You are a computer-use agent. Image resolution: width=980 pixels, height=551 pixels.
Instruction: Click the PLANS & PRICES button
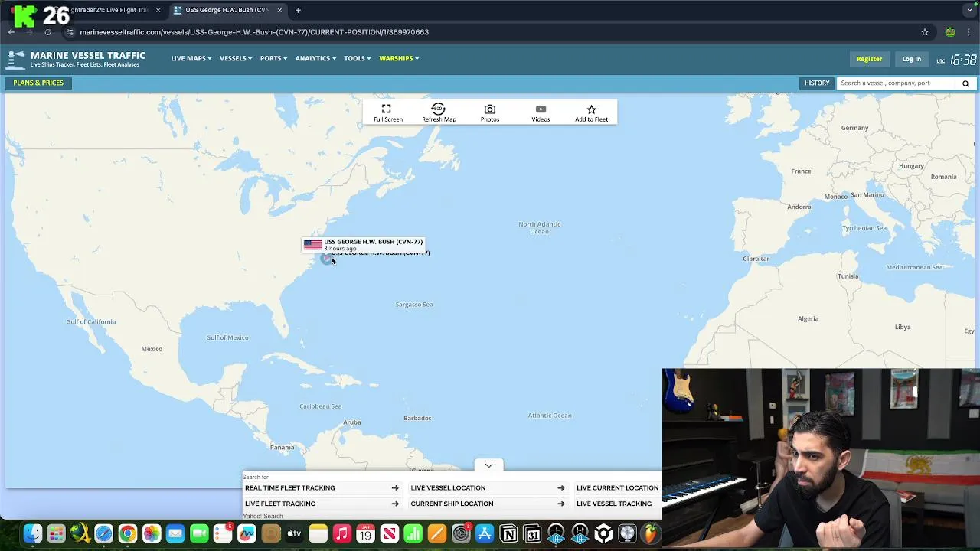pyautogui.click(x=38, y=83)
